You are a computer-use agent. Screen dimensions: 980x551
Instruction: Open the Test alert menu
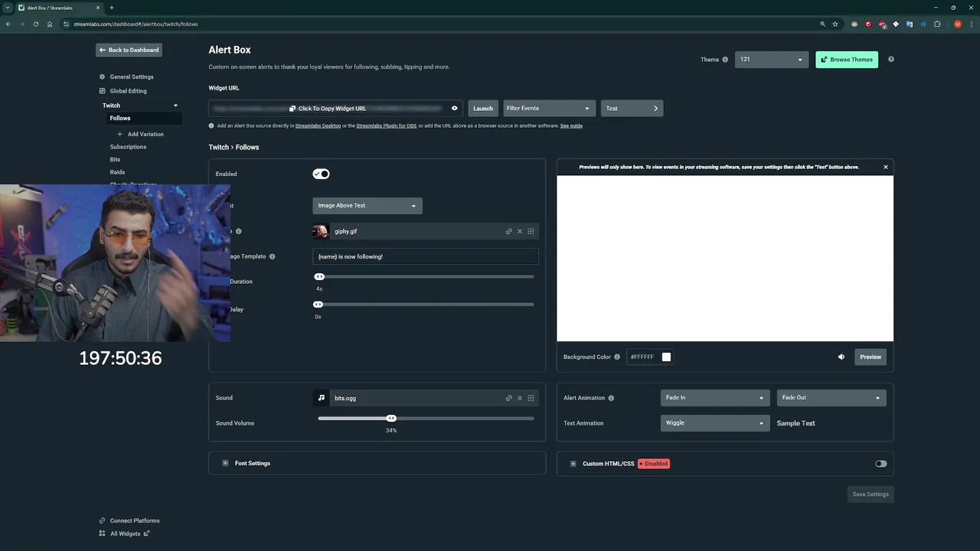click(x=632, y=109)
